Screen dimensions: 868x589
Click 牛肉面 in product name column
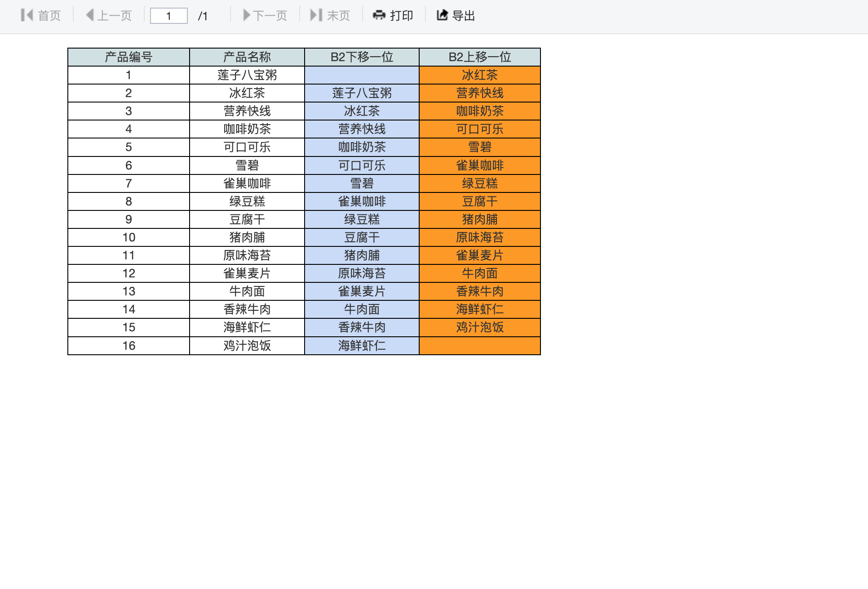247,291
